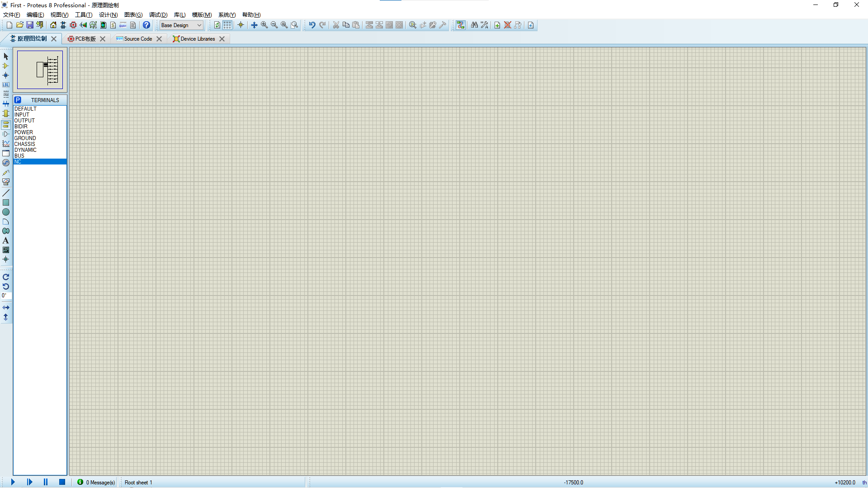Image resolution: width=868 pixels, height=488 pixels.
Task: Select the Graph mode tool
Action: [6, 144]
